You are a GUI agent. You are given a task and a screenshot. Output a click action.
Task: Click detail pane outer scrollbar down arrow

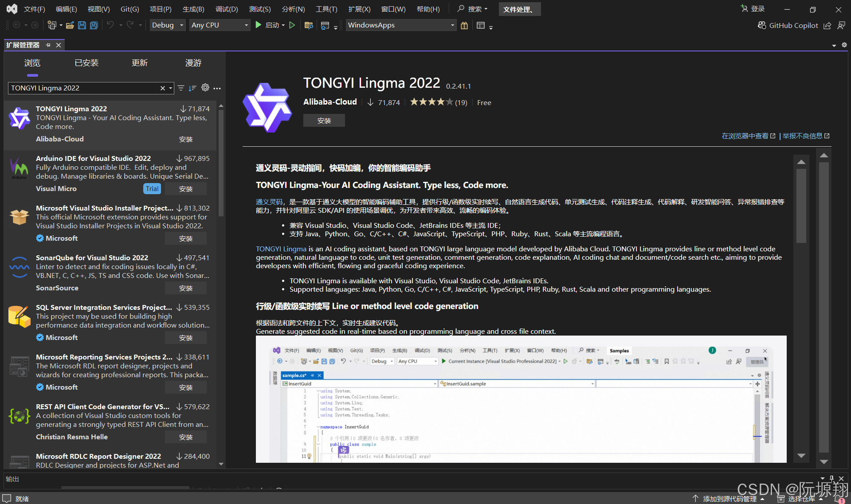tap(824, 462)
